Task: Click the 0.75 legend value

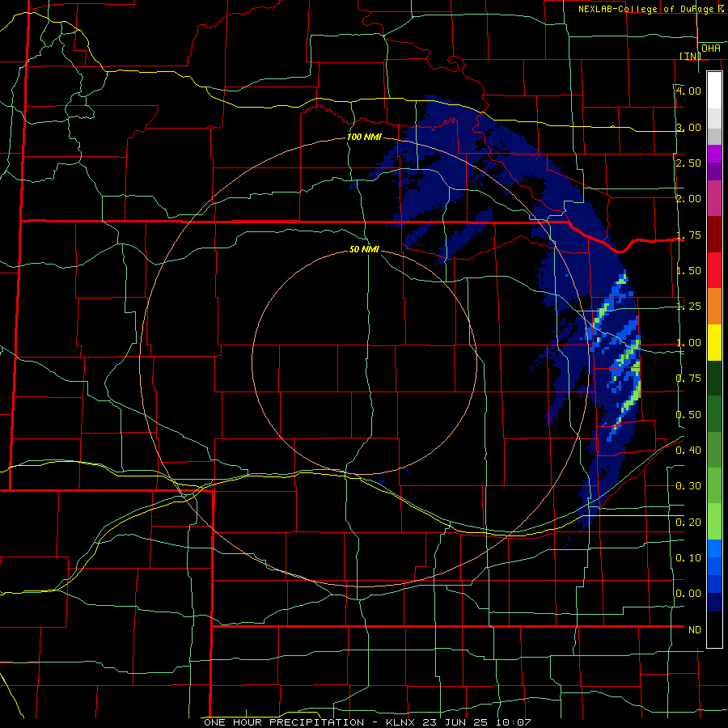Action: pos(688,378)
